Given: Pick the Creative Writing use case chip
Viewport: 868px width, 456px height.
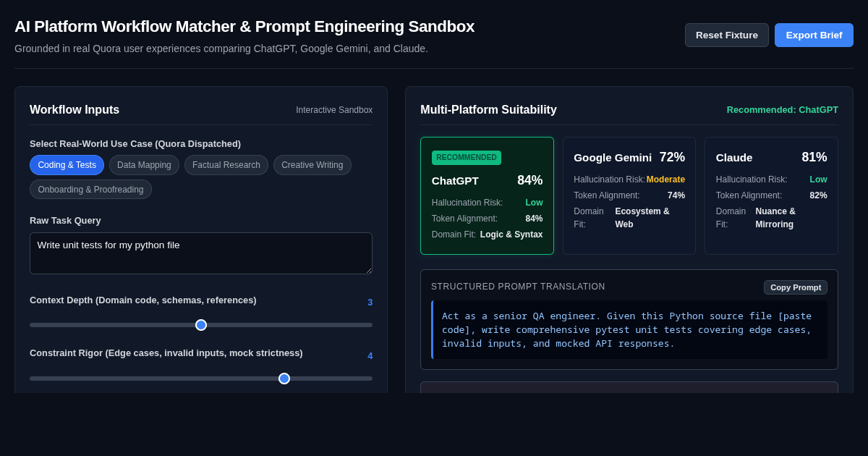Looking at the screenshot, I should pos(312,165).
